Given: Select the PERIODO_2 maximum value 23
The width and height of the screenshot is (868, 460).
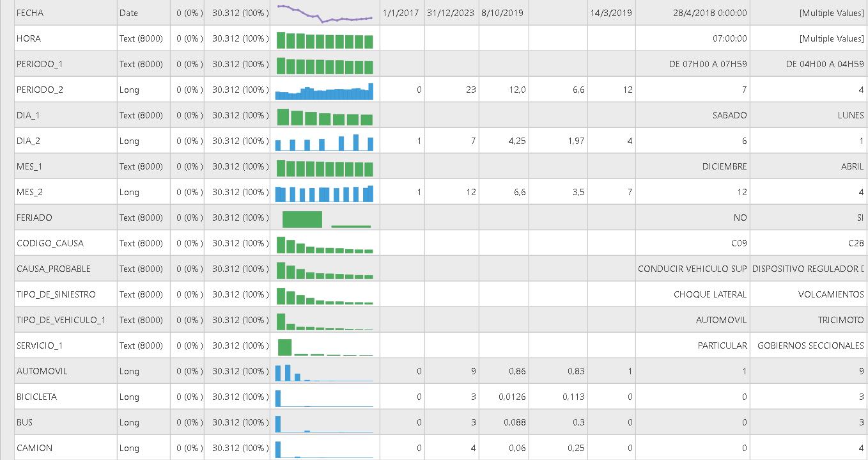Looking at the screenshot, I should click(470, 90).
